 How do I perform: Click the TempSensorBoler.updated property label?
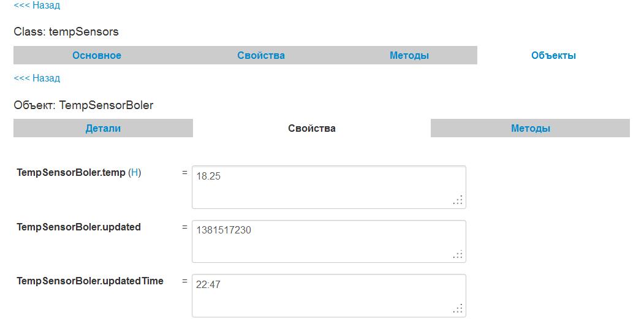point(78,227)
